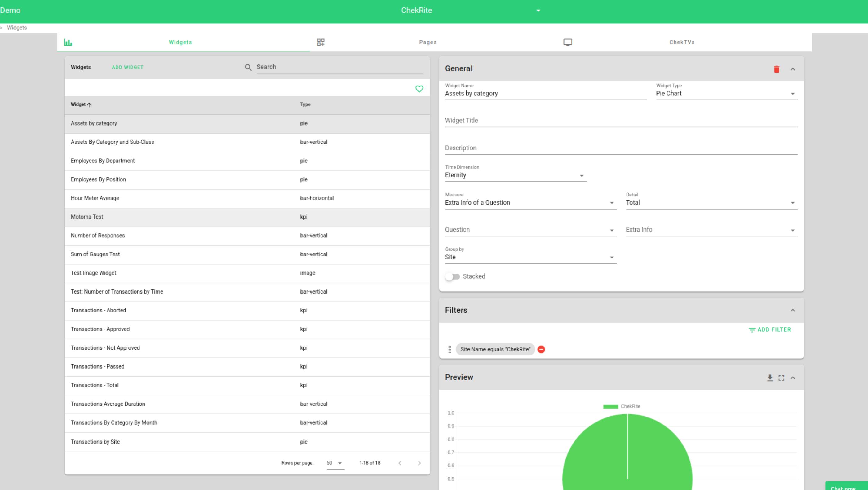The width and height of the screenshot is (868, 490).
Task: Go to next page of widgets
Action: [x=419, y=463]
